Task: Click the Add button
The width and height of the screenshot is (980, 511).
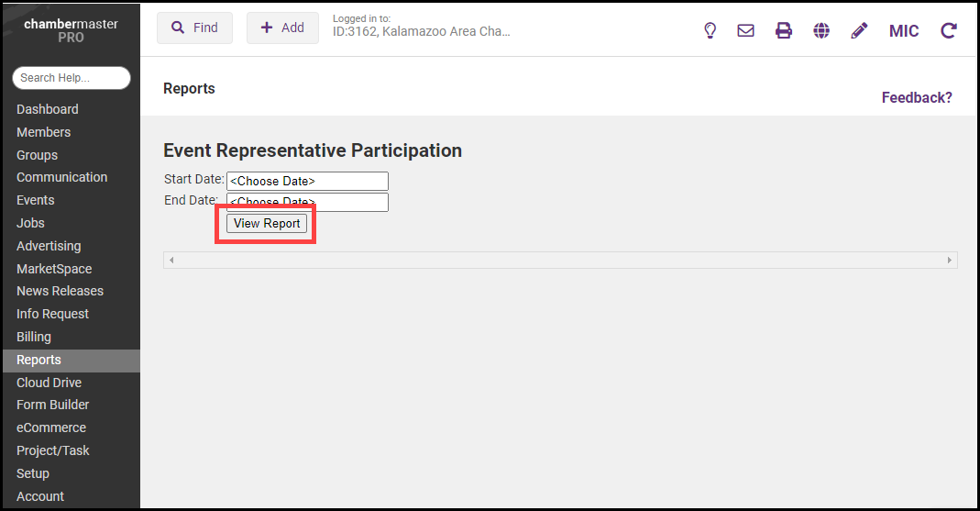Action: [x=282, y=28]
